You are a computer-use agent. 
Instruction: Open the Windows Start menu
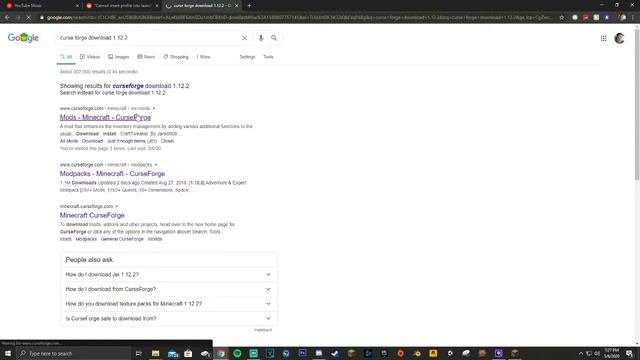point(8,353)
